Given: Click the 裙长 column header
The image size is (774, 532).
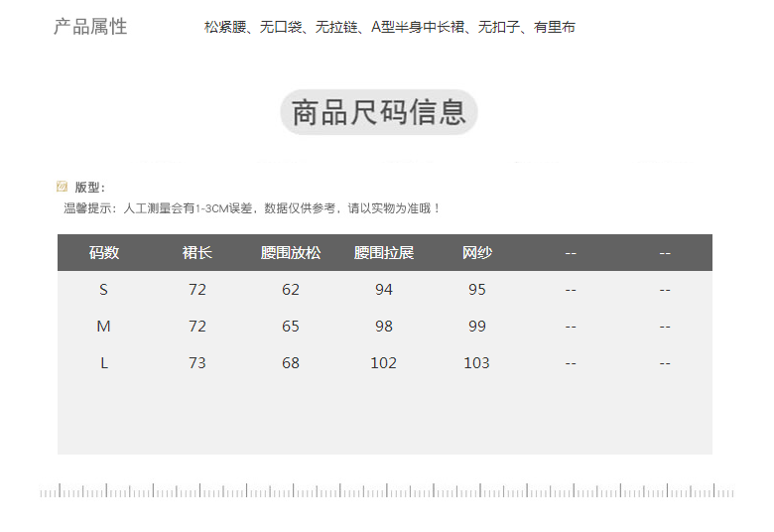Looking at the screenshot, I should click(196, 253).
